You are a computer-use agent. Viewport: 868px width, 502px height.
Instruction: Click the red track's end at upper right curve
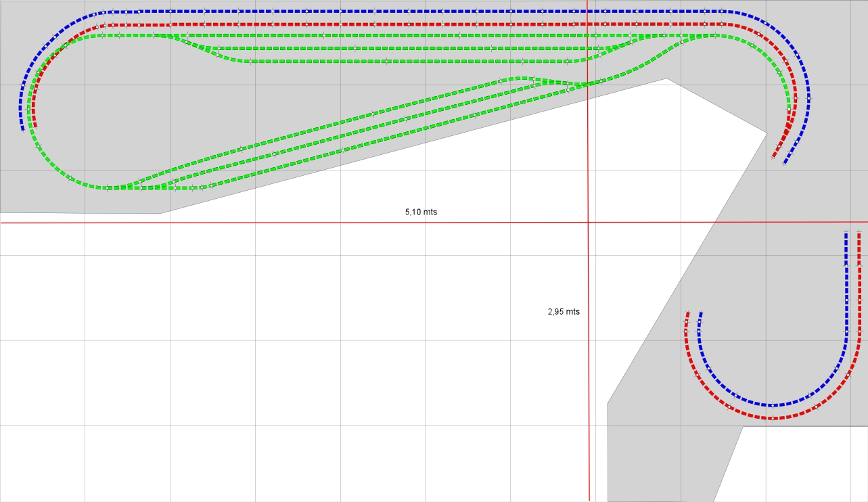775,157
